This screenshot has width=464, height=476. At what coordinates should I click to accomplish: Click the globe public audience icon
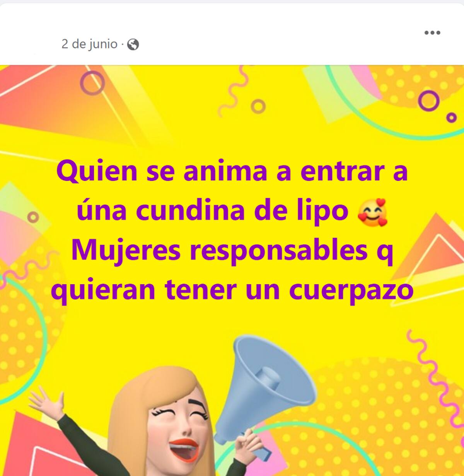(133, 45)
